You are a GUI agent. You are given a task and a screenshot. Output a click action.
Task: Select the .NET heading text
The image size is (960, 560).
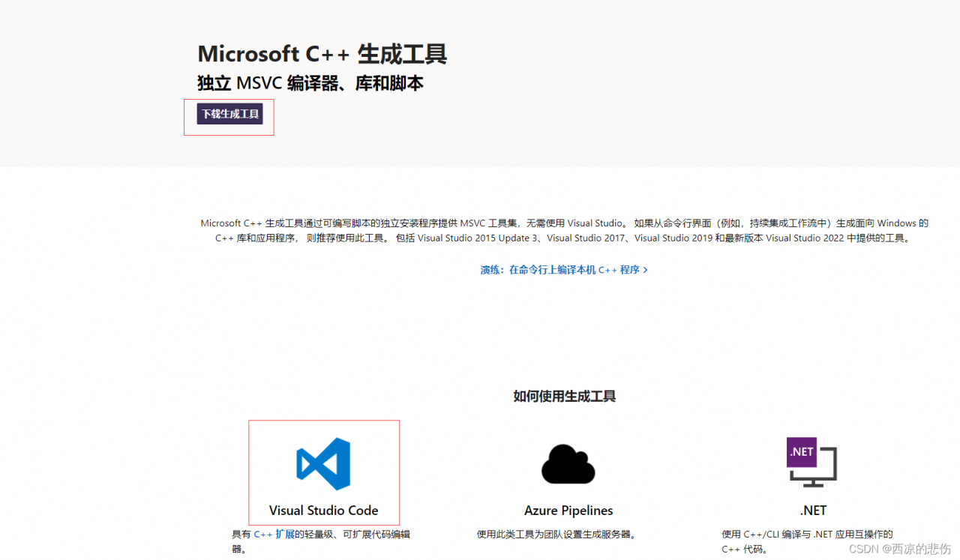click(x=813, y=511)
